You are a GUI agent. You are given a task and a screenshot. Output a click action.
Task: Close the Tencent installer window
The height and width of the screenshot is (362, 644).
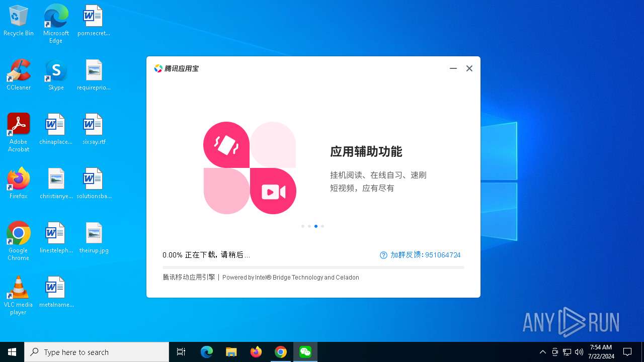click(x=469, y=68)
